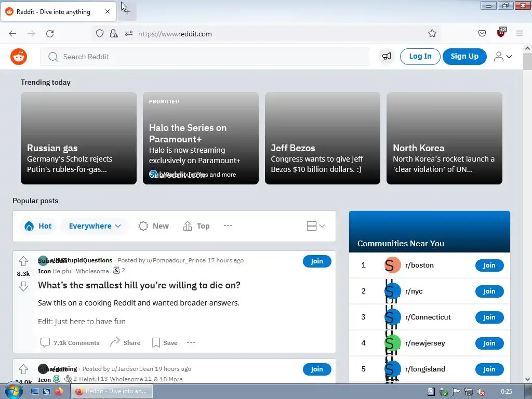Click the tracking protection shield icon

click(x=99, y=34)
